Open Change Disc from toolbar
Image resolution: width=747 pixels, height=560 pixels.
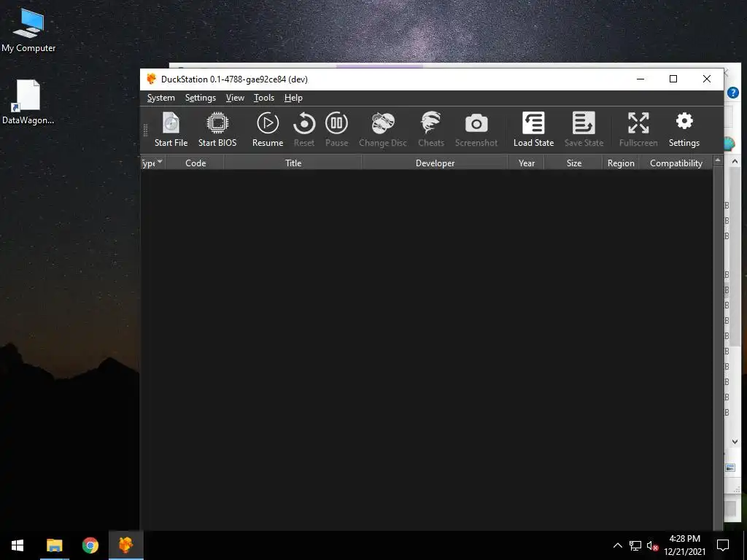(382, 129)
